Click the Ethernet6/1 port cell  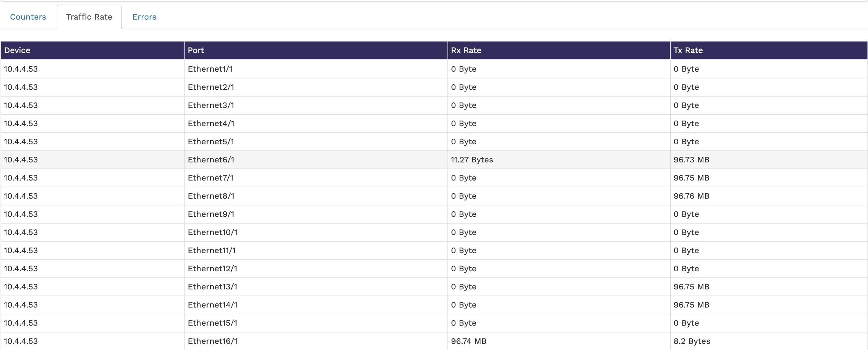point(211,160)
